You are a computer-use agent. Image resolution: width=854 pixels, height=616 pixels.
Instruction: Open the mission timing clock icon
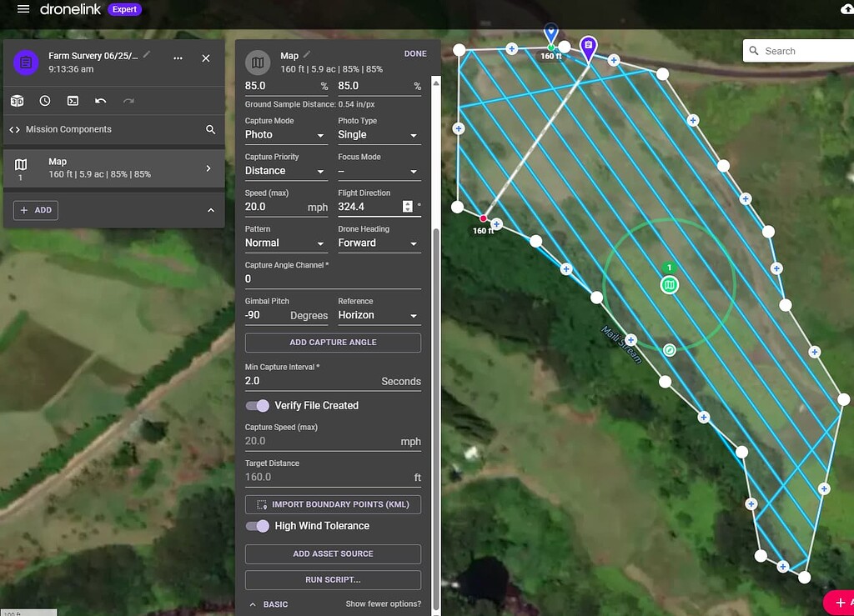click(44, 100)
